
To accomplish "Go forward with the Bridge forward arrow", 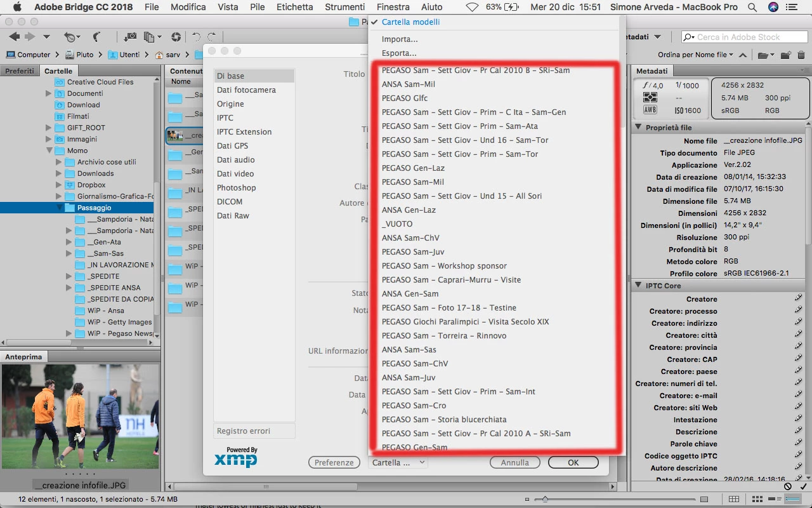I will [30, 37].
